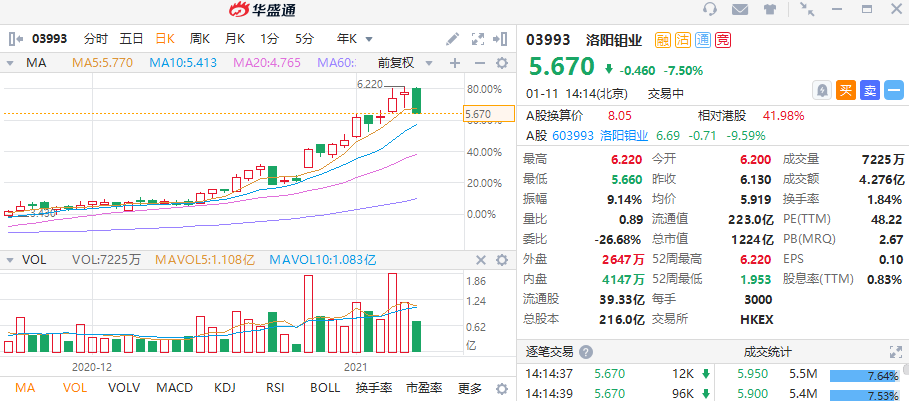Open indicator bar settings gear at bottom

502,388
